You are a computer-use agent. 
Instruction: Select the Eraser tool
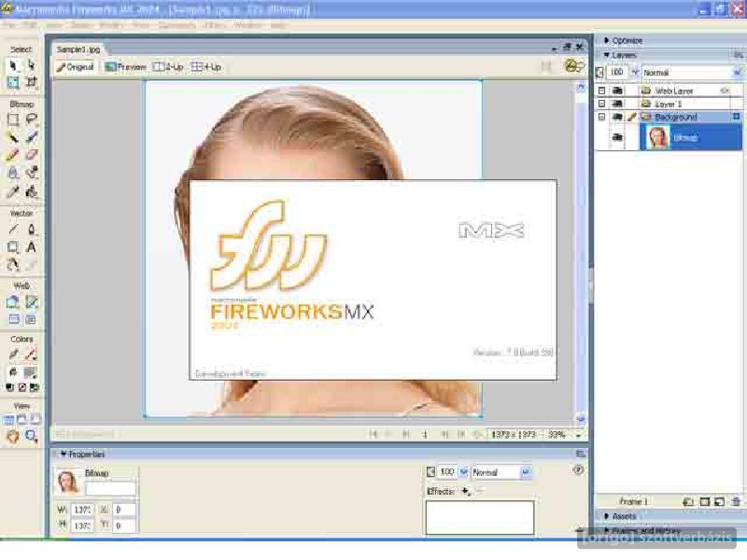[31, 155]
